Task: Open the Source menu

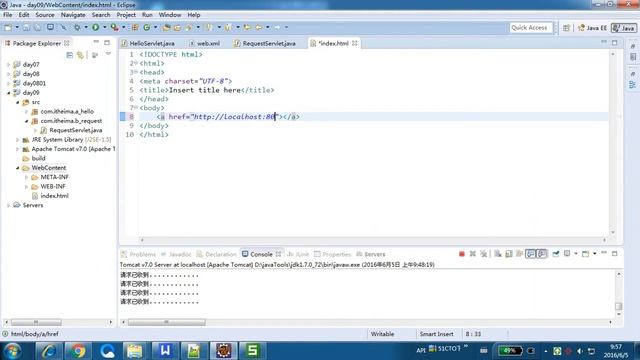Action: [45, 15]
